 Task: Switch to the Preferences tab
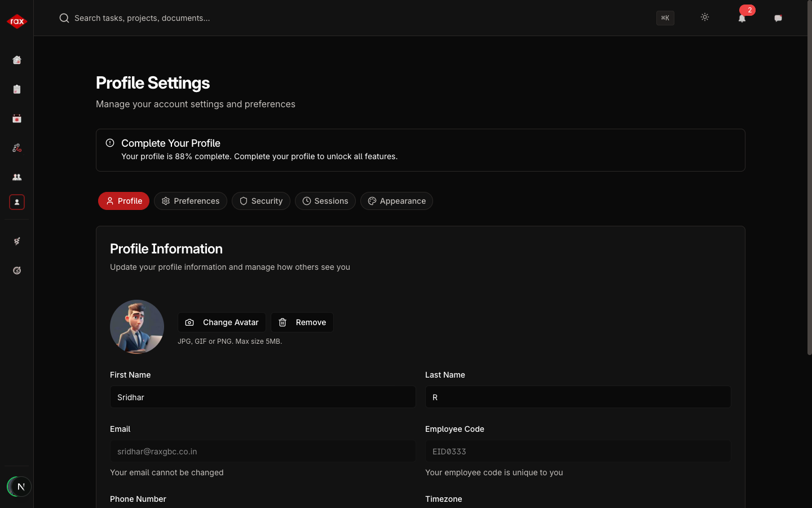[191, 201]
